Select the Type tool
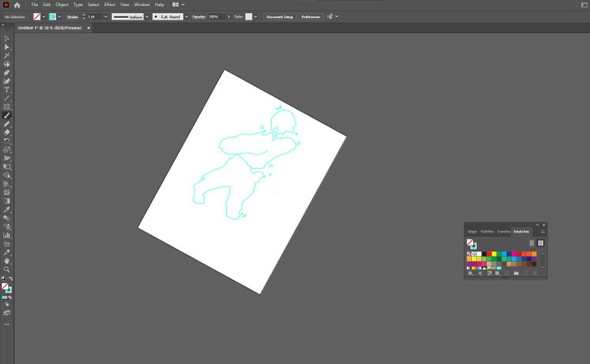This screenshot has height=364, width=590. pyautogui.click(x=7, y=90)
